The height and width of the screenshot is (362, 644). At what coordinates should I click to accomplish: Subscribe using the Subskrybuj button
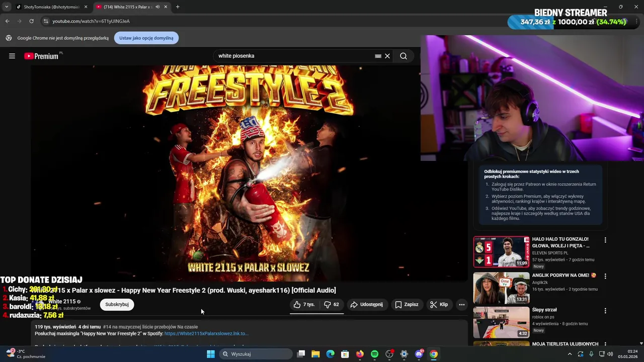pos(117,304)
